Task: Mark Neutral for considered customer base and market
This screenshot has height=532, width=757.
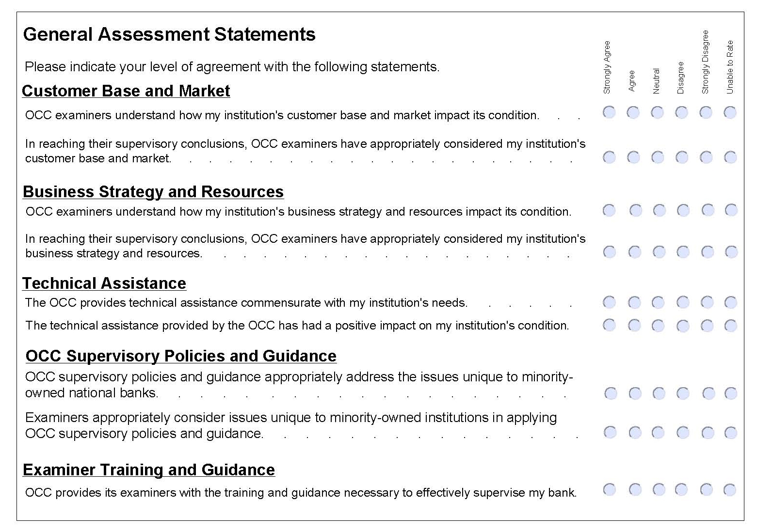Action: pos(658,157)
